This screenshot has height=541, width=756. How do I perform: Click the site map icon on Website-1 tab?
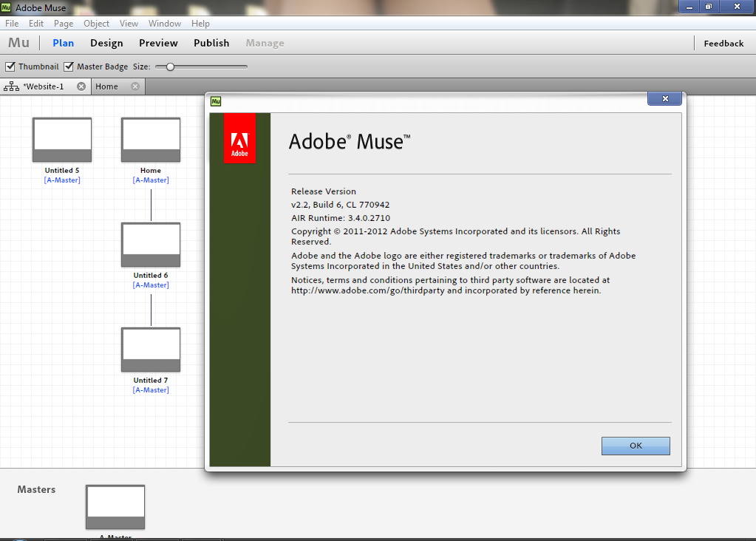[11, 86]
